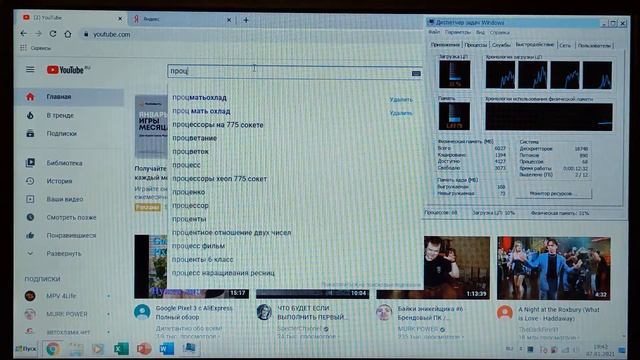This screenshot has width=640, height=360.
Task: Open a new Chrome tab
Action: [x=246, y=20]
